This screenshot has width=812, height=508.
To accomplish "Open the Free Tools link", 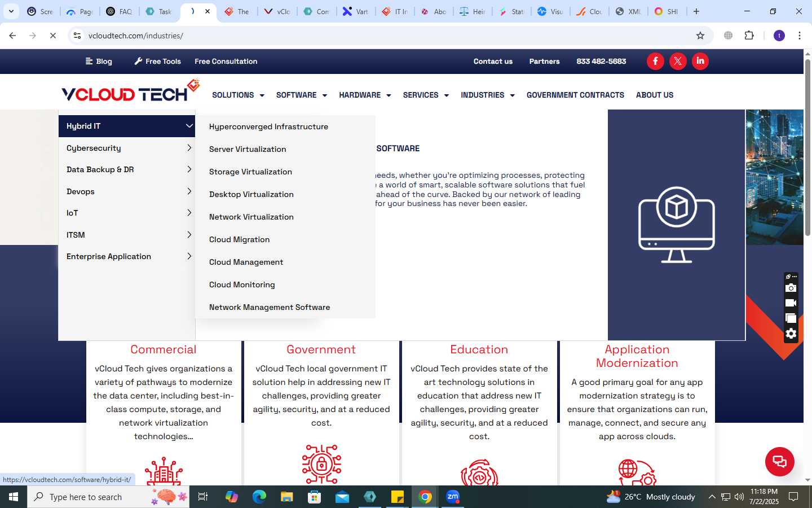I will tap(157, 61).
